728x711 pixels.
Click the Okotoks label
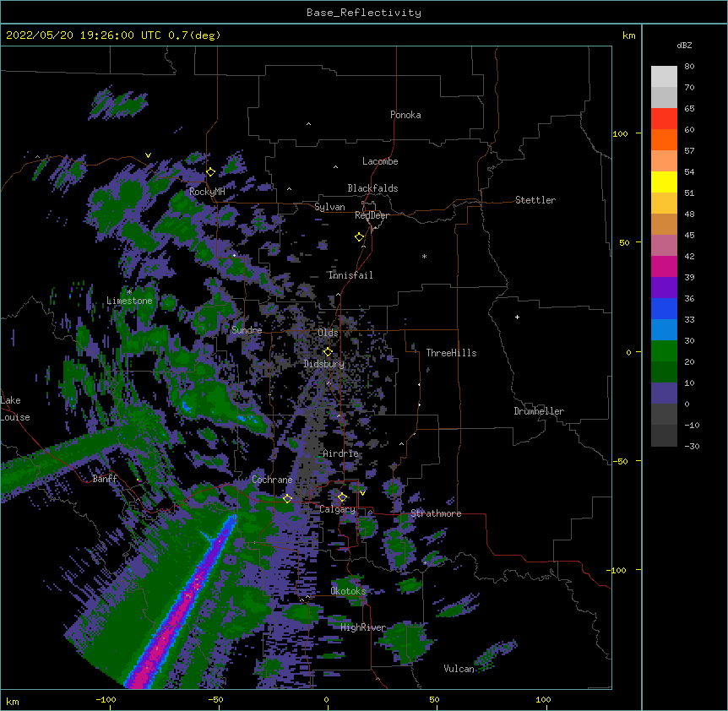[348, 591]
